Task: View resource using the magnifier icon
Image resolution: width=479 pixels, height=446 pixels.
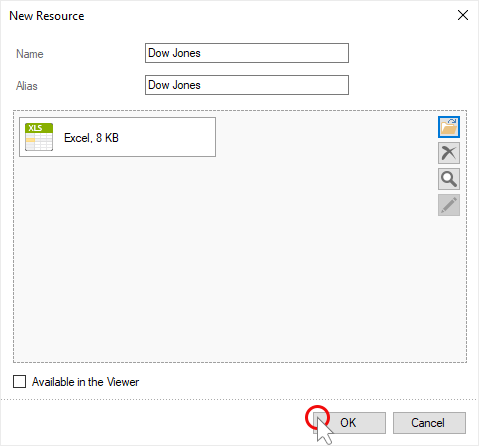Action: (449, 179)
